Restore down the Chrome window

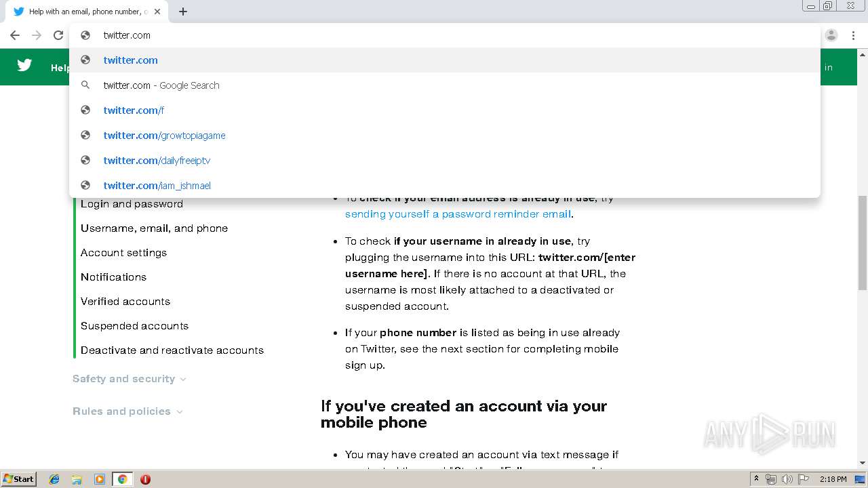(x=828, y=5)
